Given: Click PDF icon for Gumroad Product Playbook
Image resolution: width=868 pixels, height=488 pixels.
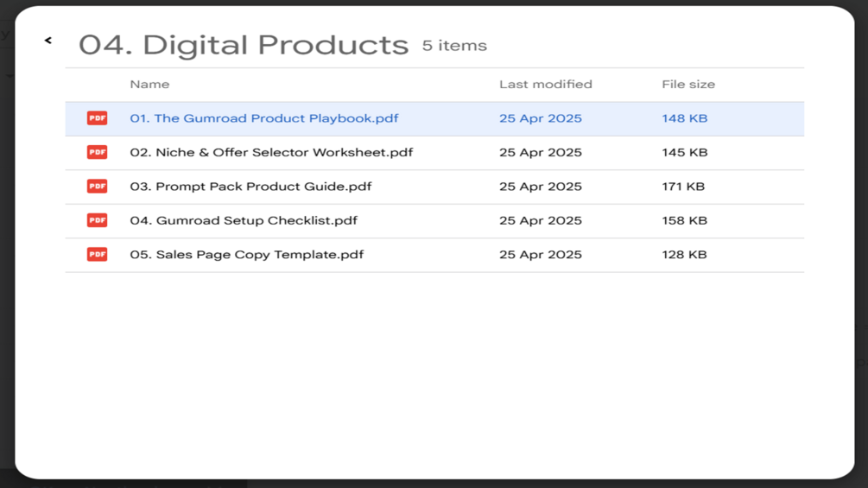Looking at the screenshot, I should tap(97, 118).
